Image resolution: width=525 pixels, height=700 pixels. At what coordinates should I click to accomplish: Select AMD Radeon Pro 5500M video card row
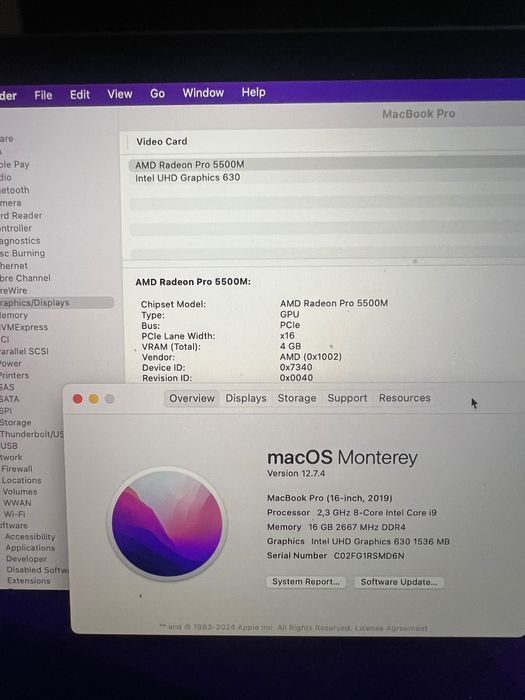(327, 164)
